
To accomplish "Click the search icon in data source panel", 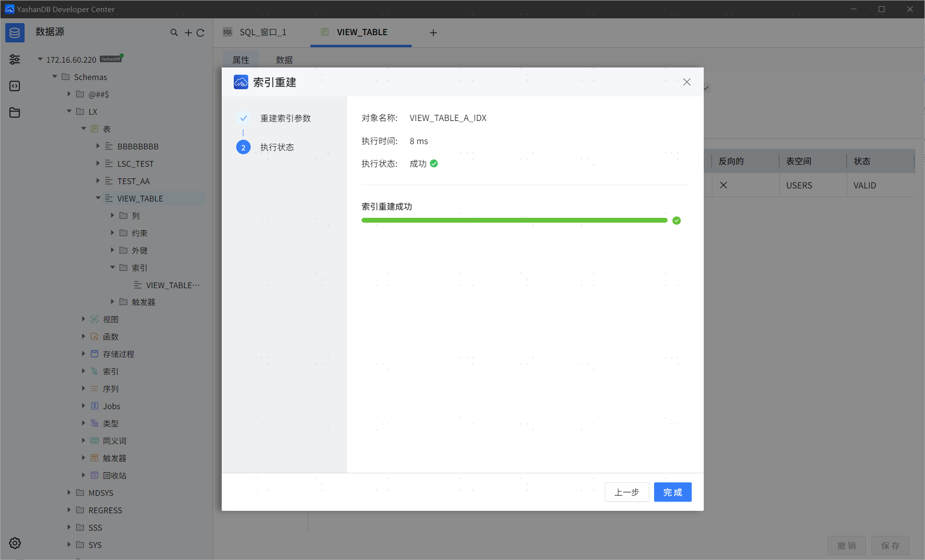I will [x=174, y=33].
